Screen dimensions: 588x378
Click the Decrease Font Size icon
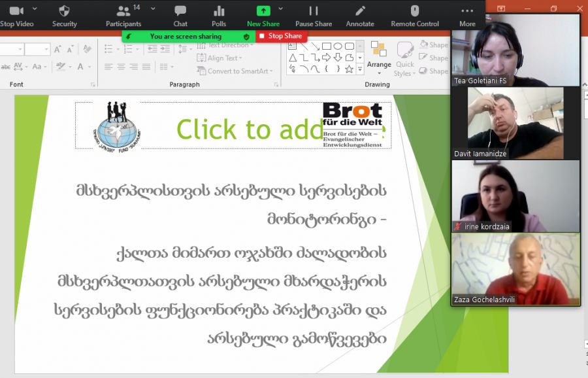tap(70, 49)
